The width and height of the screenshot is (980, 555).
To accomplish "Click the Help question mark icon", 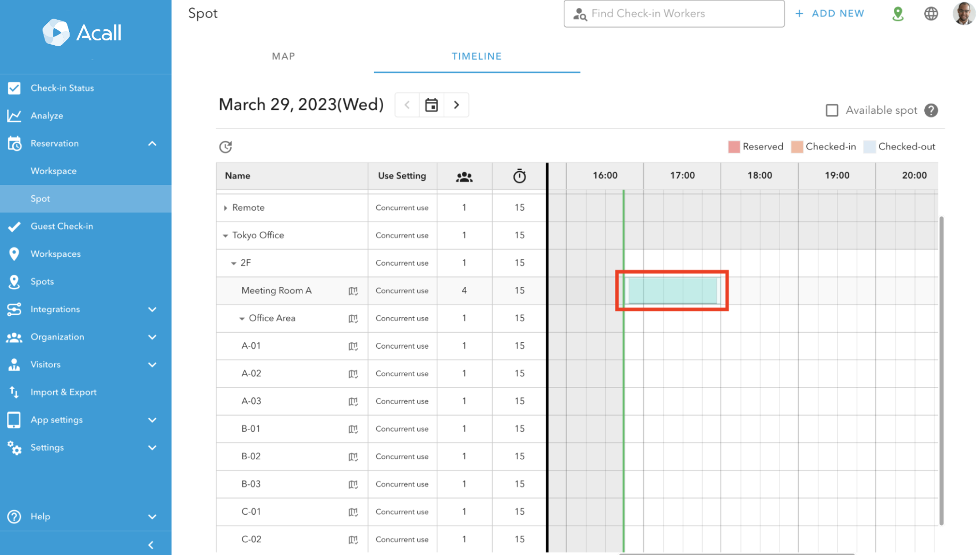I will (14, 516).
